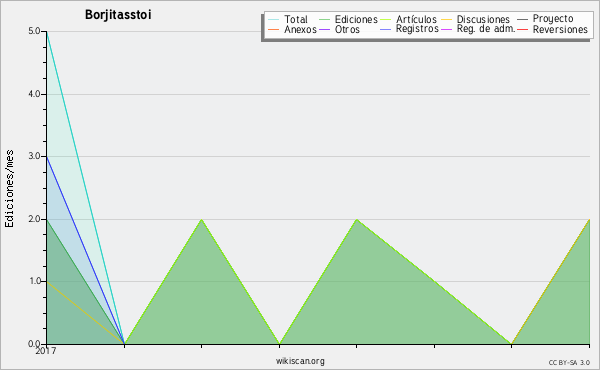The width and height of the screenshot is (600, 370).
Task: Click the Total legend label
Action: (x=296, y=20)
